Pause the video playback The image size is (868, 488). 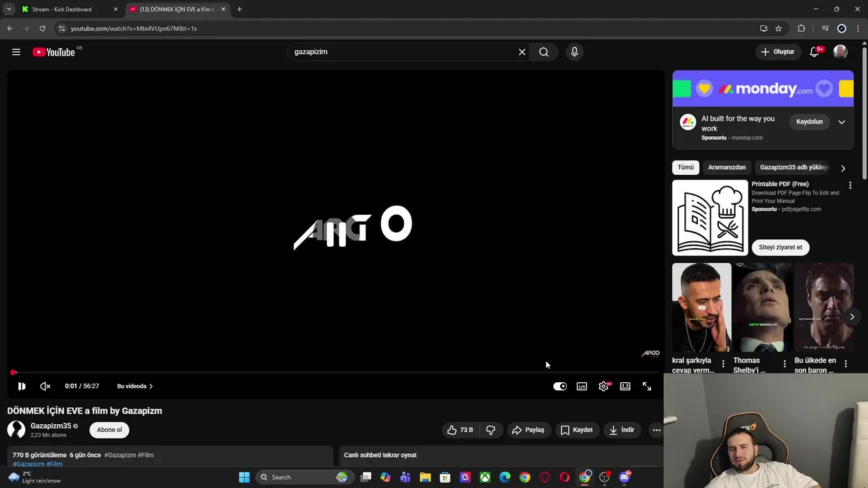point(22,386)
